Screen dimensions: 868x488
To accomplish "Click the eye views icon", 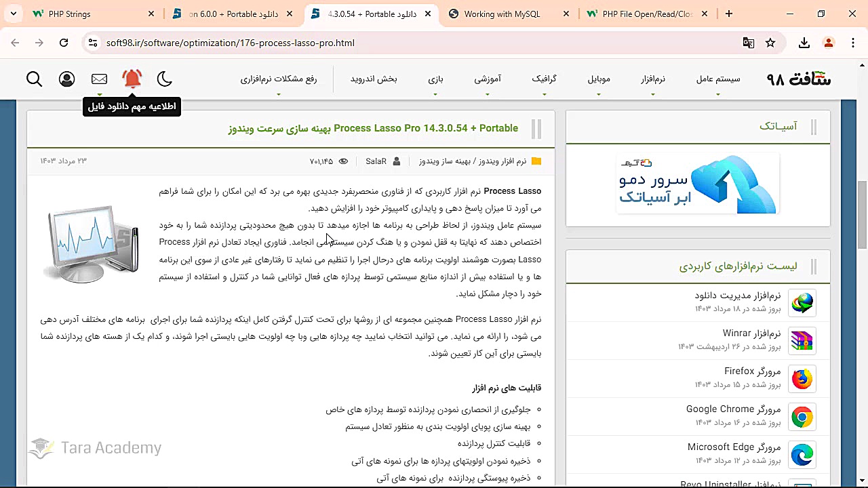I will [343, 161].
